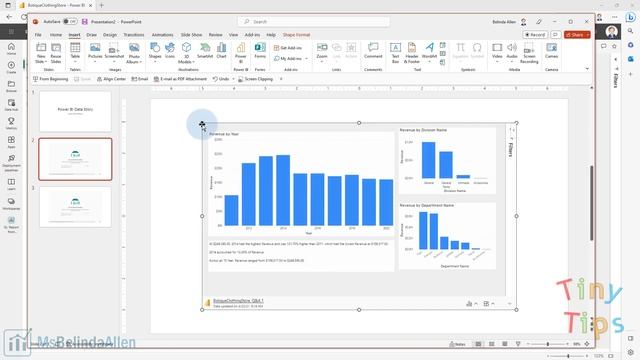
Task: Insert a Video
Action: tap(497, 52)
